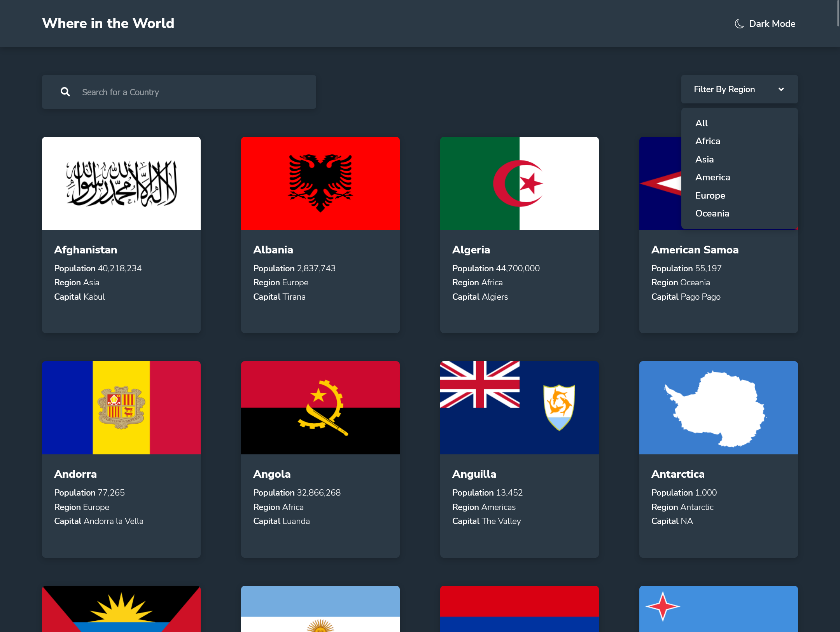The height and width of the screenshot is (632, 840).
Task: Open the Where in the World title link
Action: [108, 23]
